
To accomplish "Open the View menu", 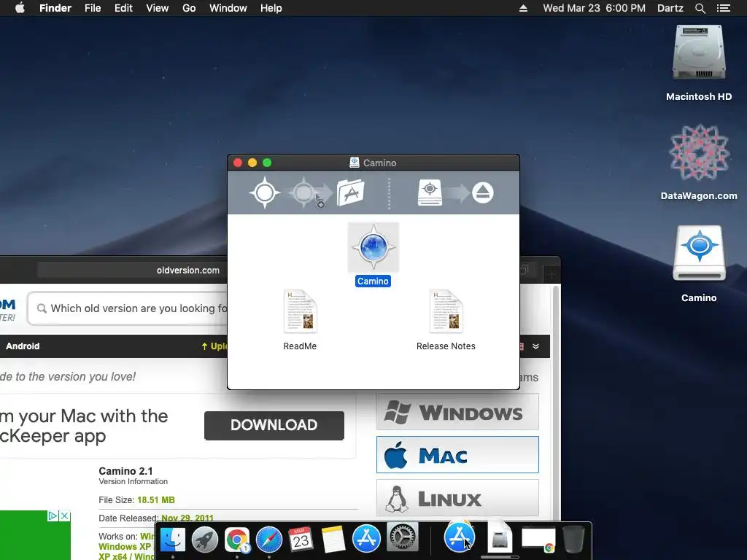I will point(158,8).
